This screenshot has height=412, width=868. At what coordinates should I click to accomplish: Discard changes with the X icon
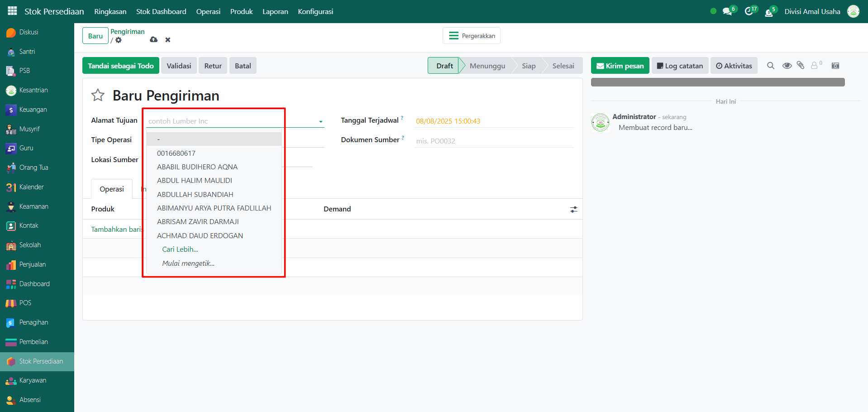point(168,40)
